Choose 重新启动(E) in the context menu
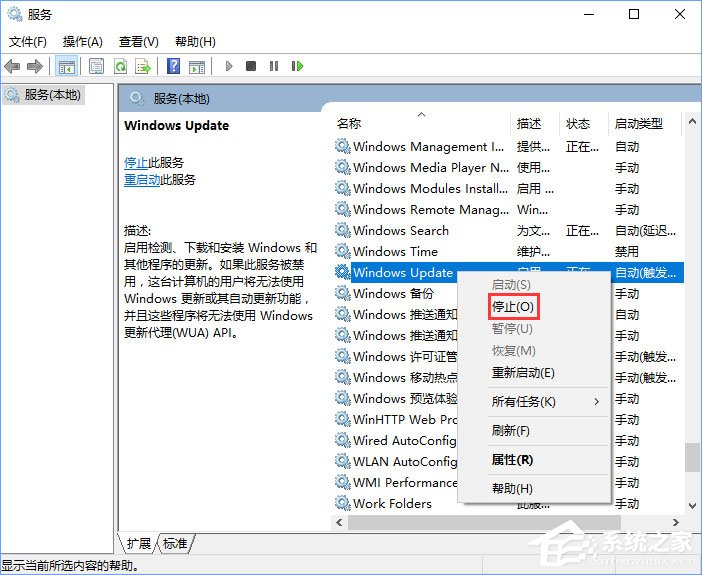 523,373
